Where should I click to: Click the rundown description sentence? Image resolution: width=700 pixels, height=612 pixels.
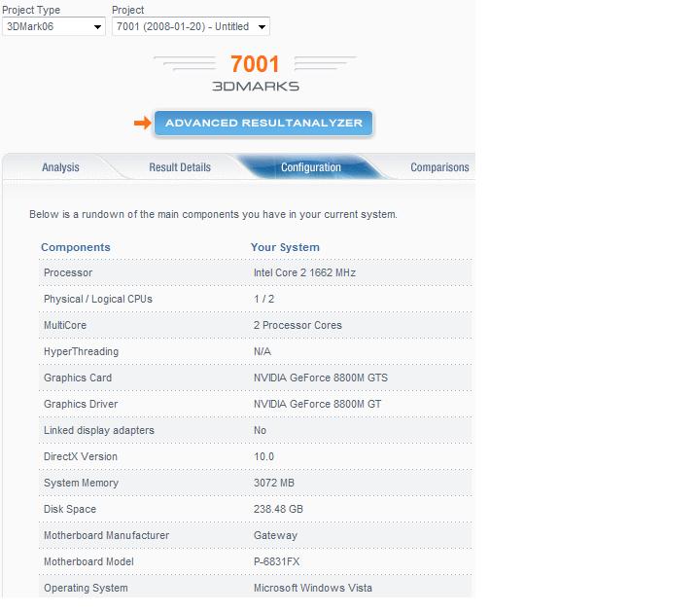[213, 215]
